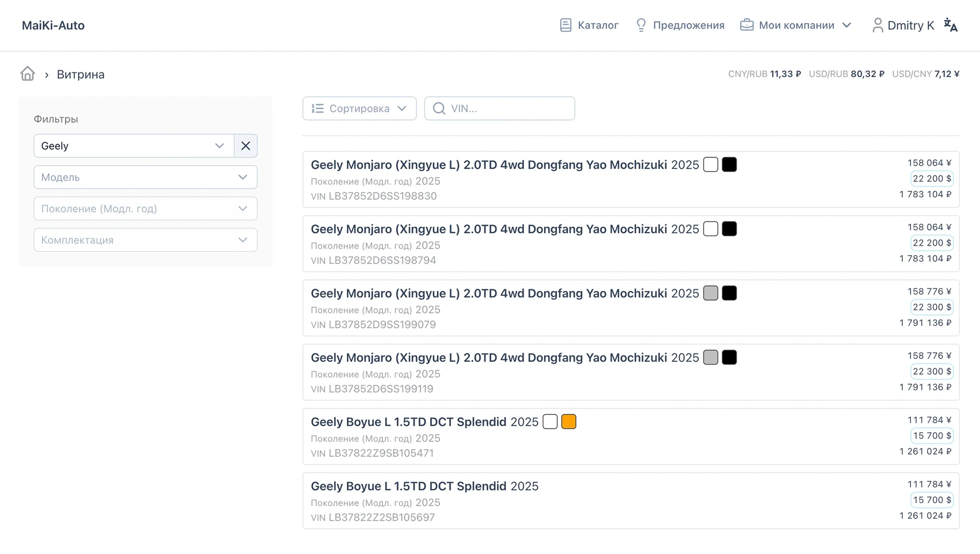
Task: Click the gray color swatch on the third Monjaro listing
Action: [x=710, y=293]
